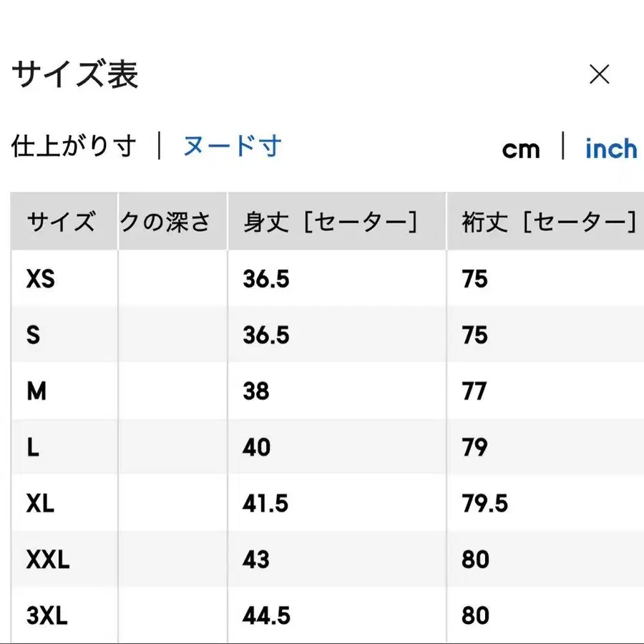
Task: Select the XXL size row
Action: pyautogui.click(x=47, y=560)
